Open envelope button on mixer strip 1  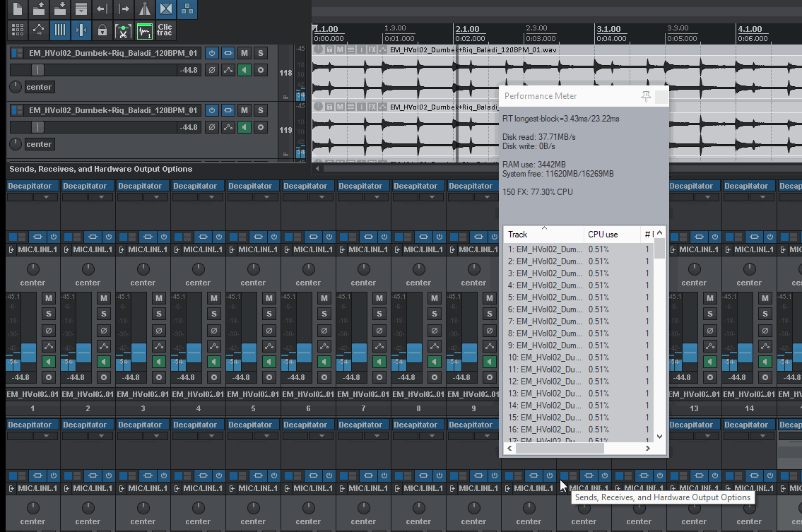coord(49,346)
